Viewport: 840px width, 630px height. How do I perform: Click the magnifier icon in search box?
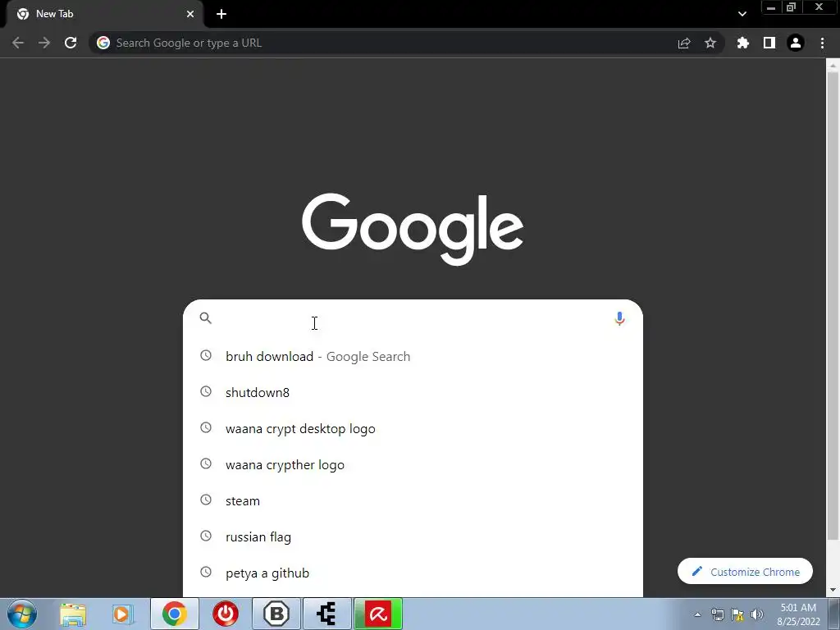click(206, 318)
